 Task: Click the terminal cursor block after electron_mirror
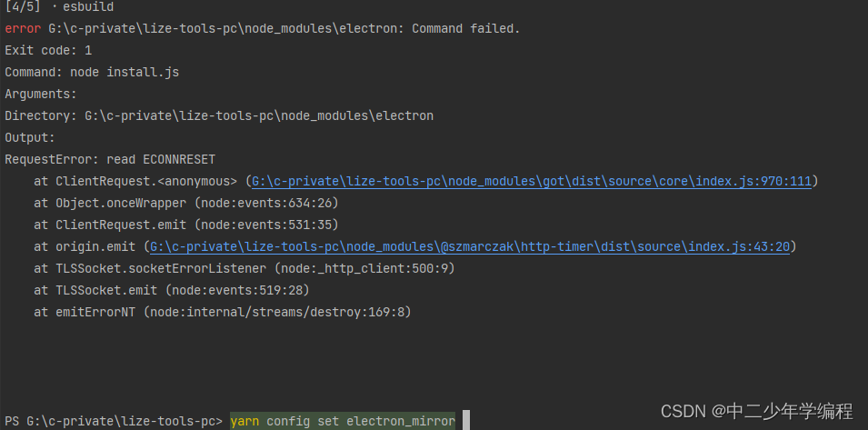(x=466, y=420)
